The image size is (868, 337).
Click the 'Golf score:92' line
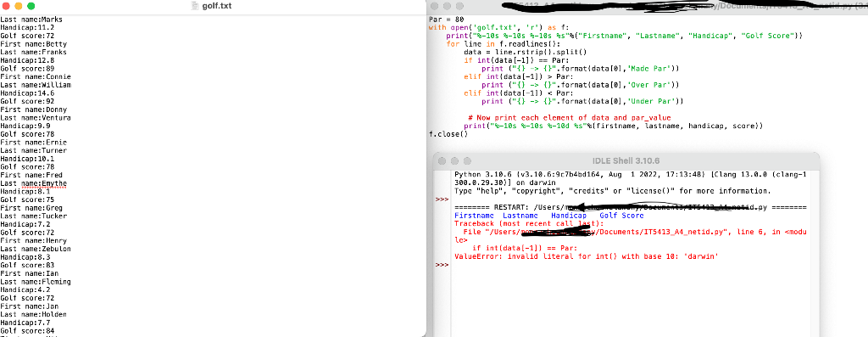pos(27,101)
